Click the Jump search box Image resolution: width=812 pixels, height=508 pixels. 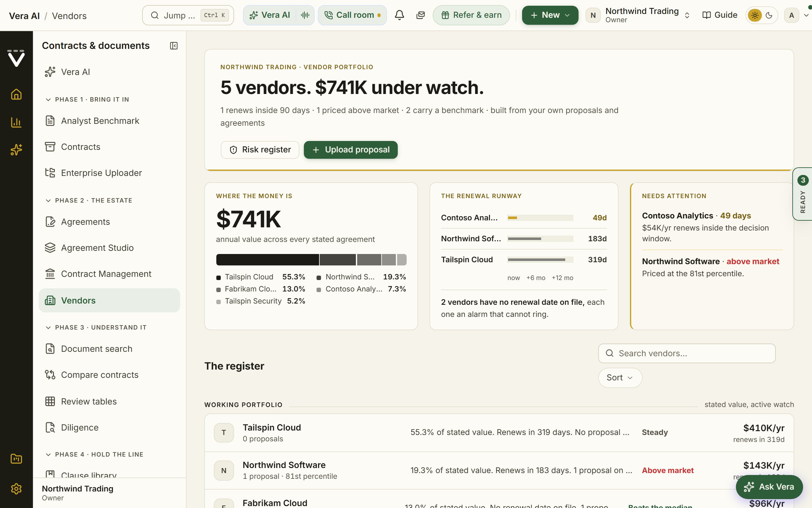(188, 15)
